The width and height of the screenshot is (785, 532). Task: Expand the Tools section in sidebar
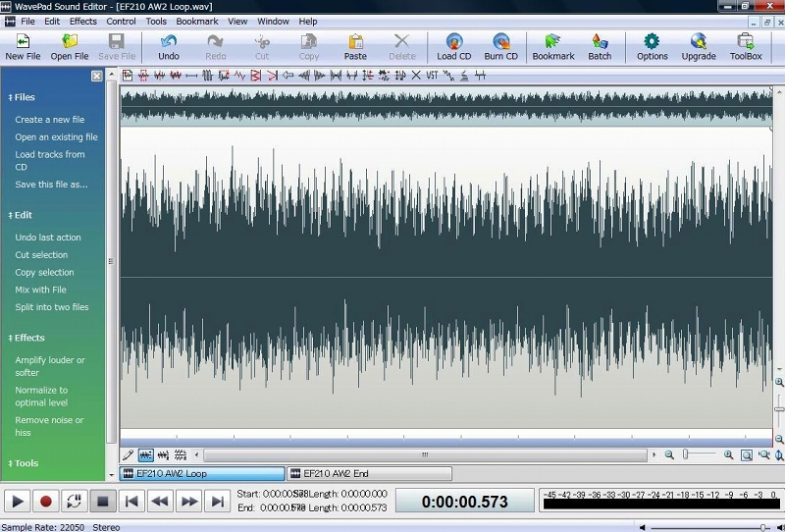coord(23,463)
